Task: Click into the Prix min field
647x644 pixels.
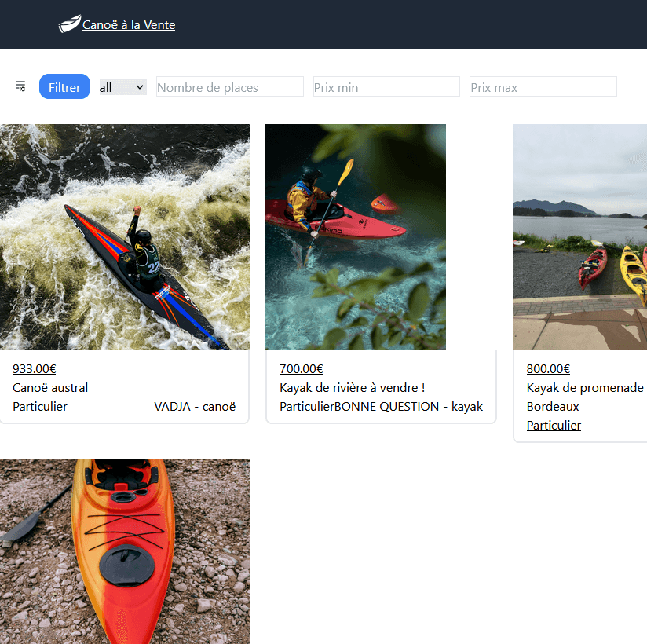Action: 386,87
